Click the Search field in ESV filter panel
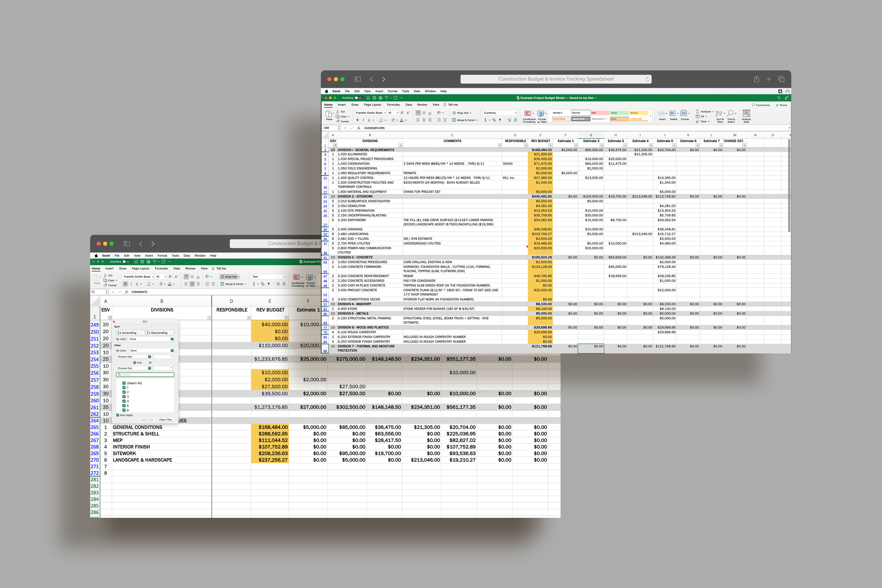Screen dimensions: 882x588 145,375
